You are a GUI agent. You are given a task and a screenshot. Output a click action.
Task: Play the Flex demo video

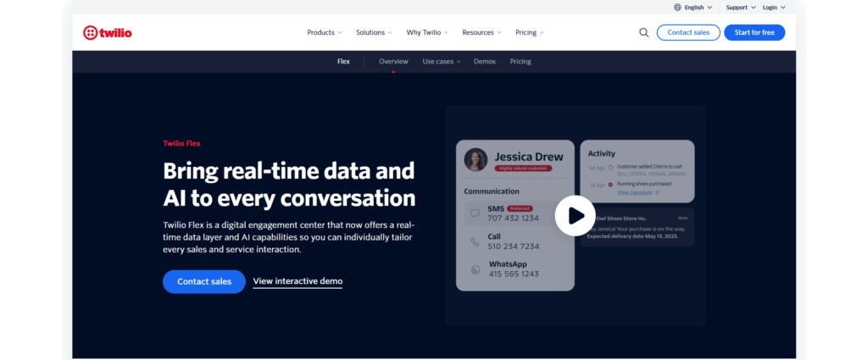point(576,216)
